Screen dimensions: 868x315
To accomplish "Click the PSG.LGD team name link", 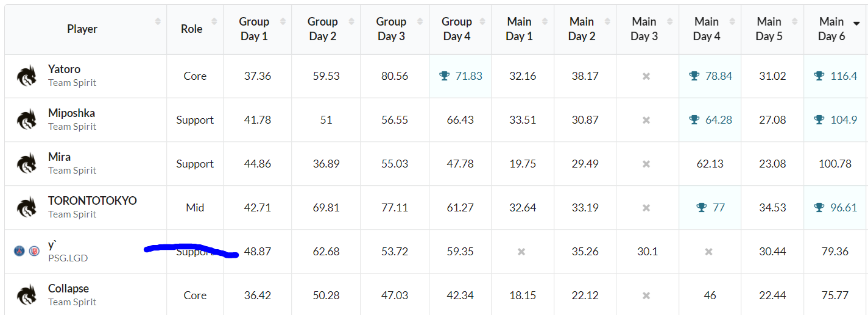I will tap(68, 258).
